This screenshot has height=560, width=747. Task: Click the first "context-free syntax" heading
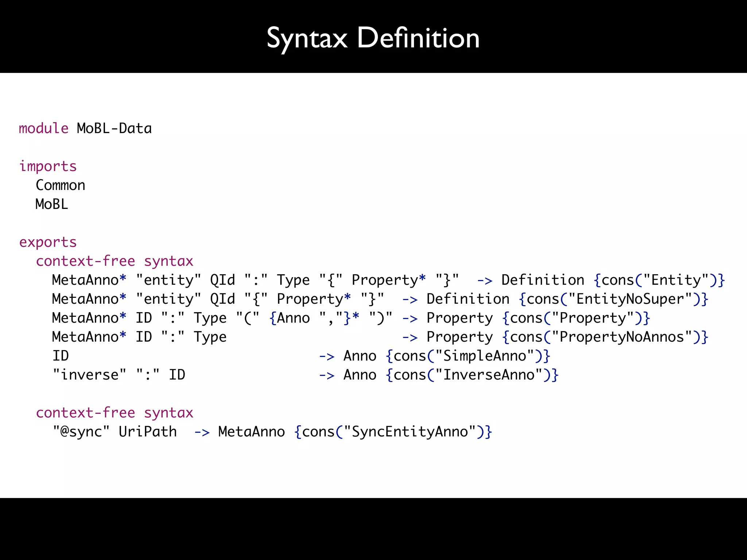tap(115, 261)
